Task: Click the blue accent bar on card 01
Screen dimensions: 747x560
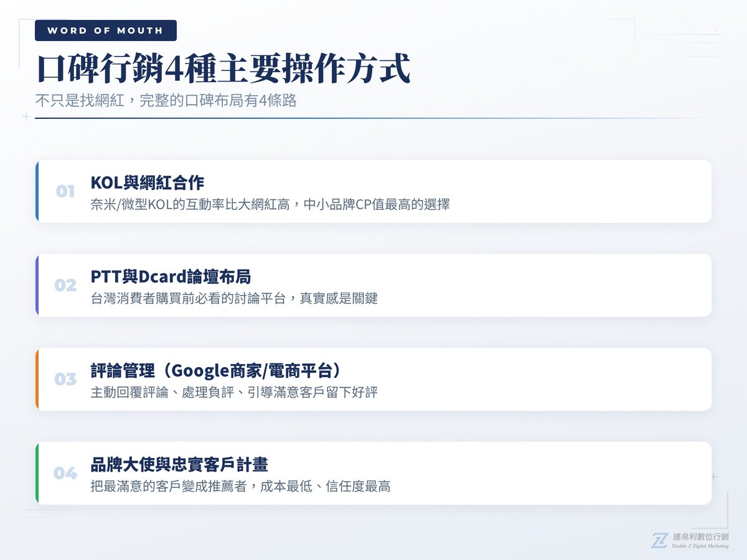Action: (39, 191)
